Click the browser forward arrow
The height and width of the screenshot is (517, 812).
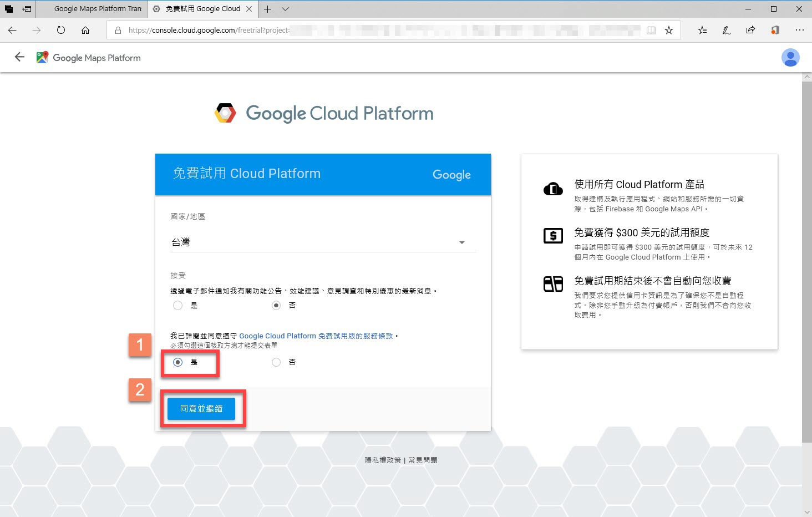point(37,31)
